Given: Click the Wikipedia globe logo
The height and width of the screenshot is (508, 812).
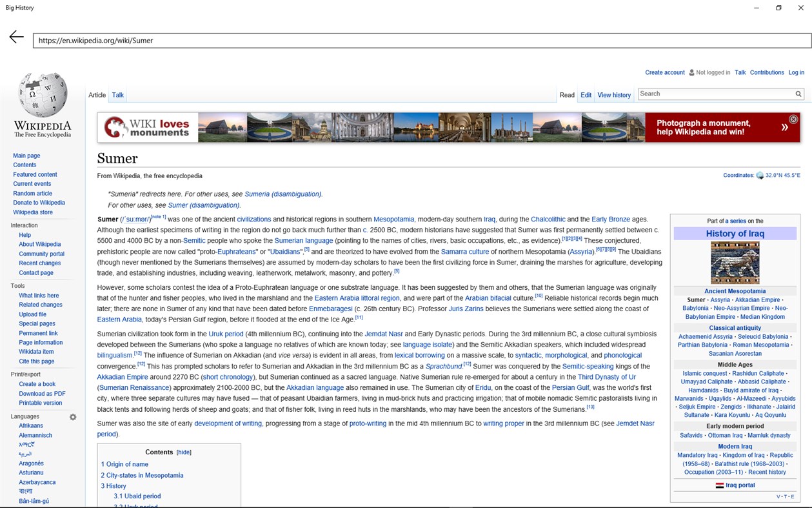Looking at the screenshot, I should 43,95.
